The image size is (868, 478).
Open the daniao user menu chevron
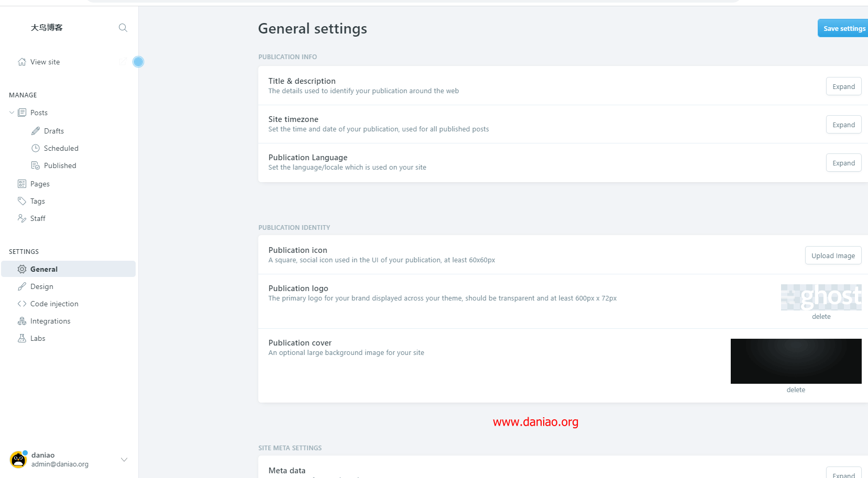click(124, 460)
